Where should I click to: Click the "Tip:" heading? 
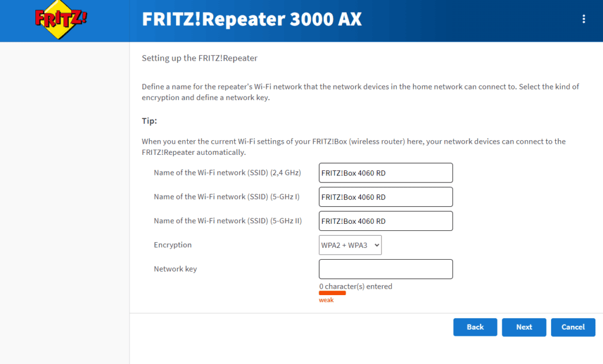pos(150,121)
